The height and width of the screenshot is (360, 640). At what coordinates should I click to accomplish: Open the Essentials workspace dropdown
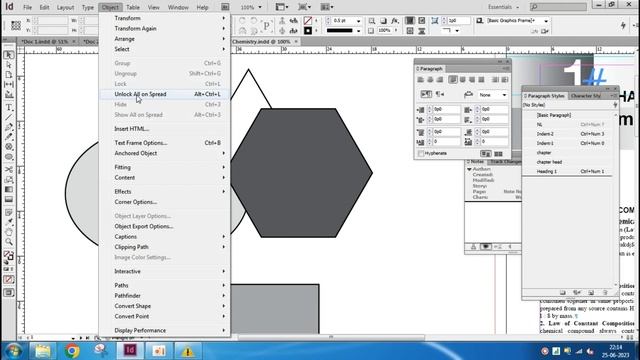[504, 7]
